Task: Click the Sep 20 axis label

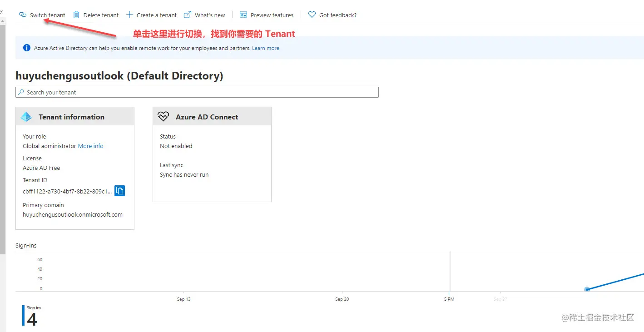Action: click(x=342, y=299)
